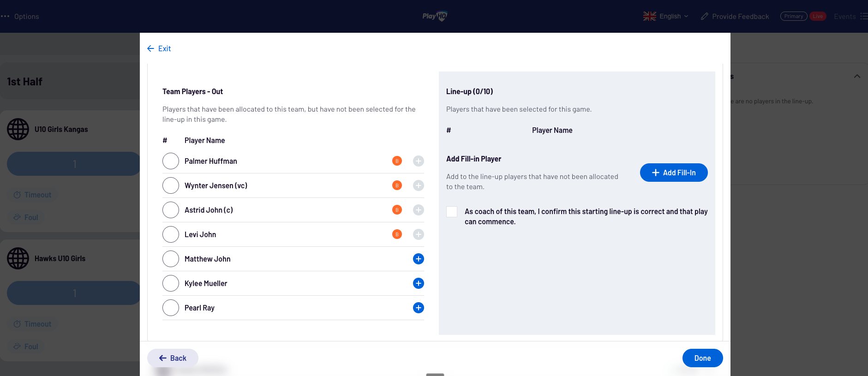Open the Events menu
This screenshot has height=376, width=868.
pos(850,16)
